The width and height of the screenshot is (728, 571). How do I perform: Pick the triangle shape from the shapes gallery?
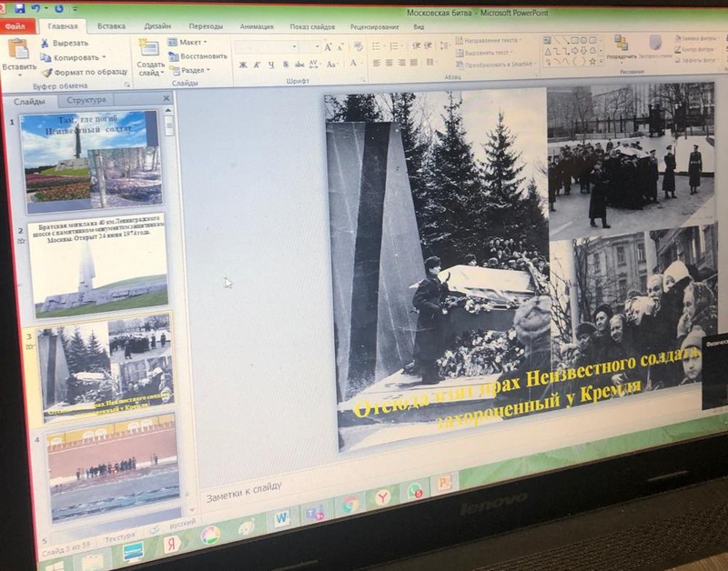point(548,51)
